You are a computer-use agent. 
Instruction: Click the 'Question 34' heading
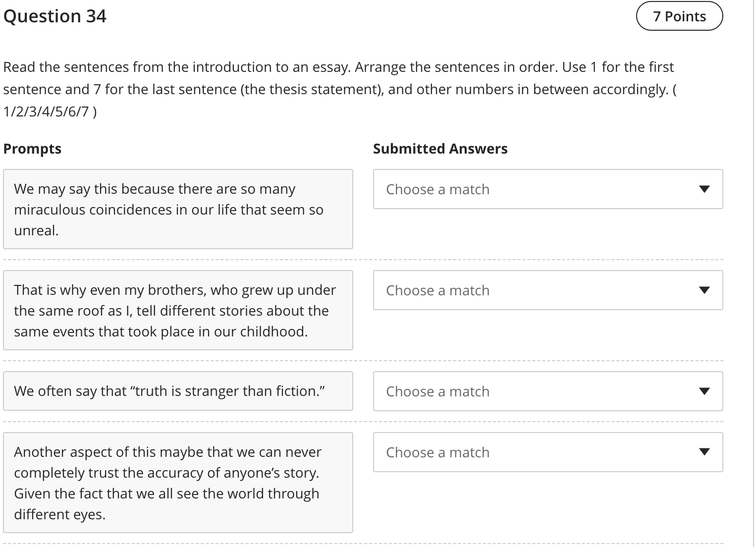pyautogui.click(x=55, y=16)
